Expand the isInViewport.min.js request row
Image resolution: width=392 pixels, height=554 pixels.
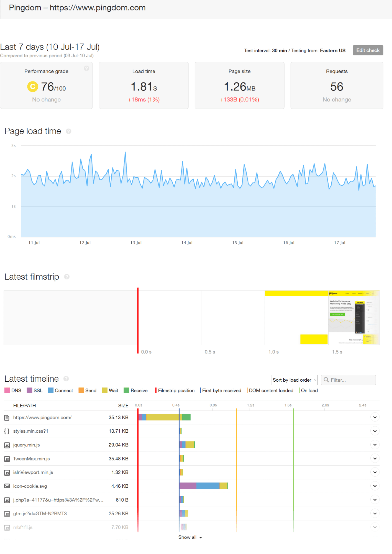[x=375, y=473]
